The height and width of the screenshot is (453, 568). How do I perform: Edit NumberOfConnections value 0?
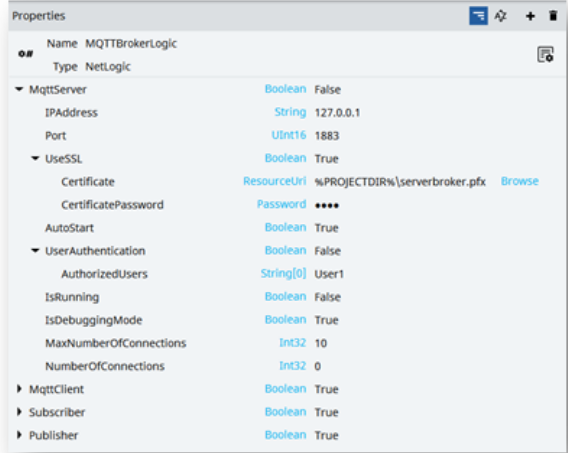pyautogui.click(x=317, y=366)
